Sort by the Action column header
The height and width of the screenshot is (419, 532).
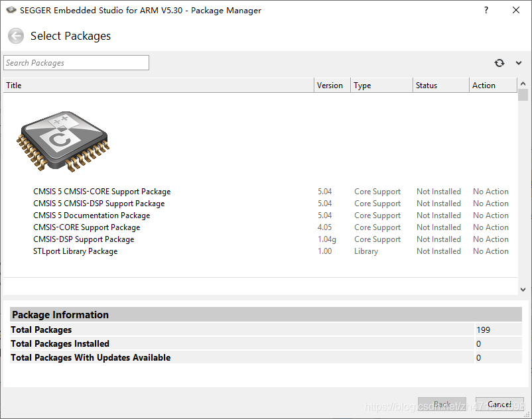pyautogui.click(x=494, y=86)
